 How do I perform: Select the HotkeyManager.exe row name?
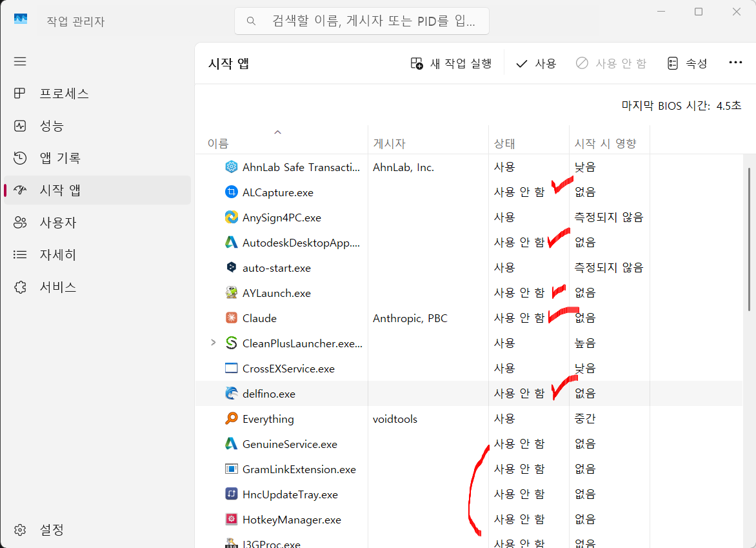tap(292, 520)
